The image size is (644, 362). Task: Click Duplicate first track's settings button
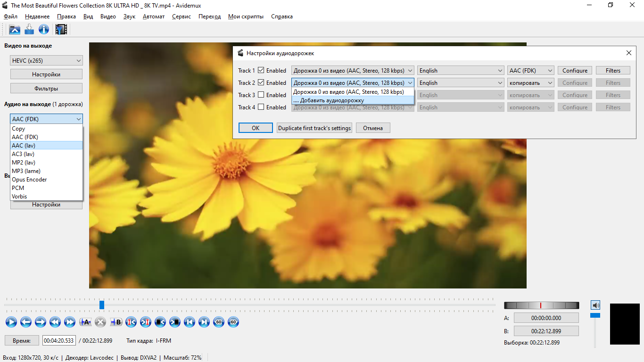[x=314, y=128]
